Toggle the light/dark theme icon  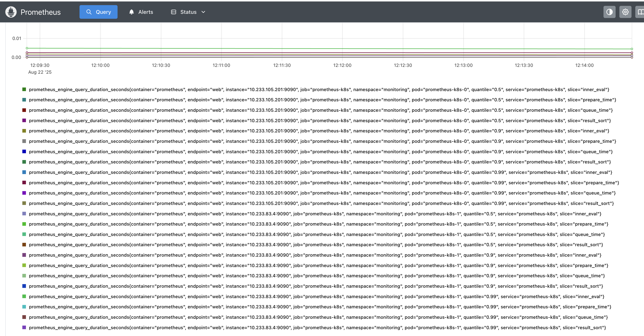(x=609, y=12)
